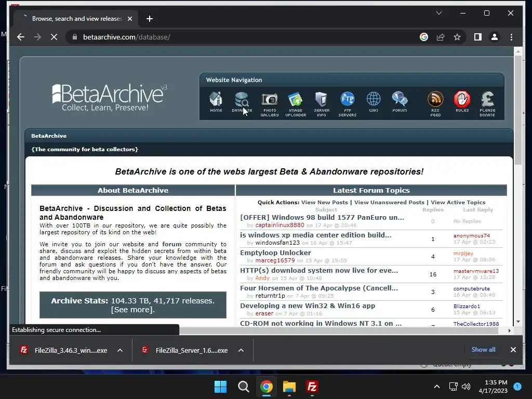
Task: Open the Rules stop-hand icon
Action: pyautogui.click(x=462, y=102)
